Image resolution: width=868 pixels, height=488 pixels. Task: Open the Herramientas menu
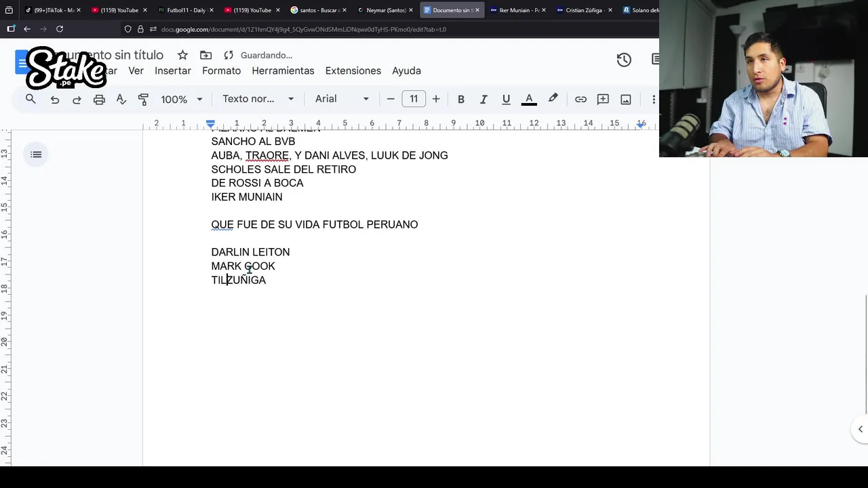pos(283,70)
